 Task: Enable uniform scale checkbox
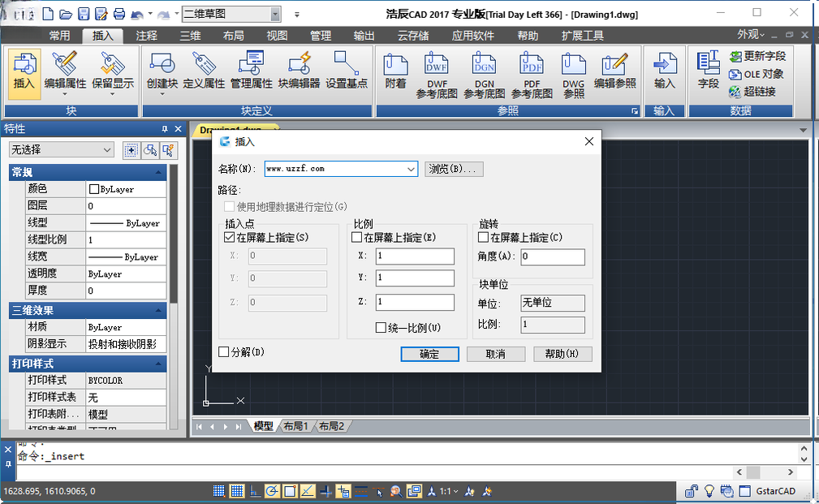tap(381, 327)
